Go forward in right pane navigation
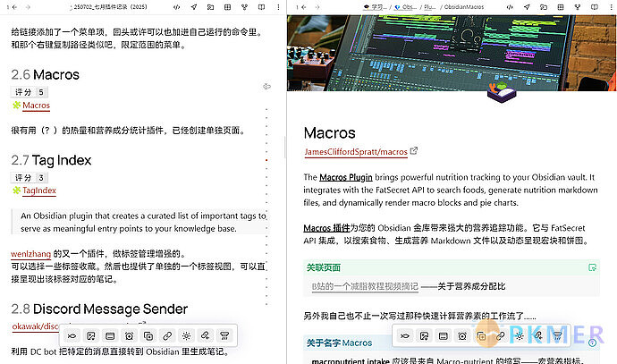This screenshot has width=617, height=364. [x=317, y=7]
